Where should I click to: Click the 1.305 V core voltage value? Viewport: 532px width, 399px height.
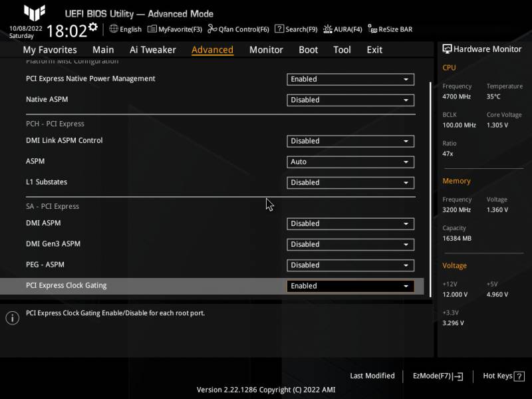click(497, 125)
